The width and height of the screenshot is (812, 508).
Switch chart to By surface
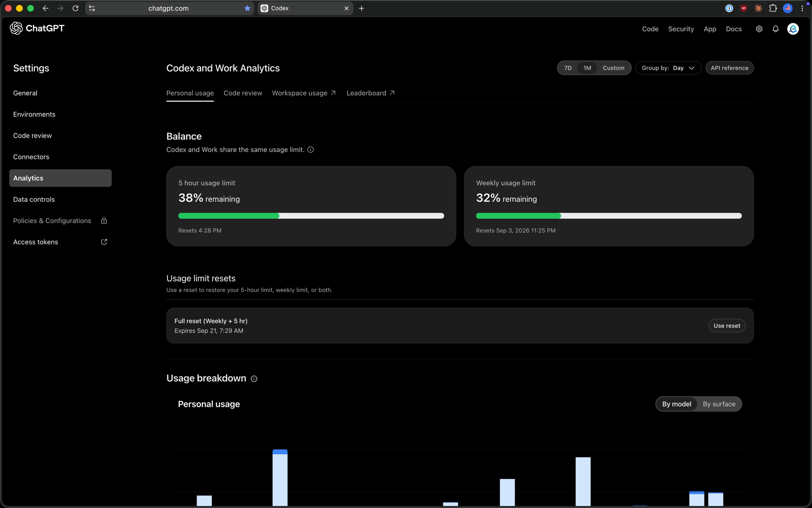719,404
